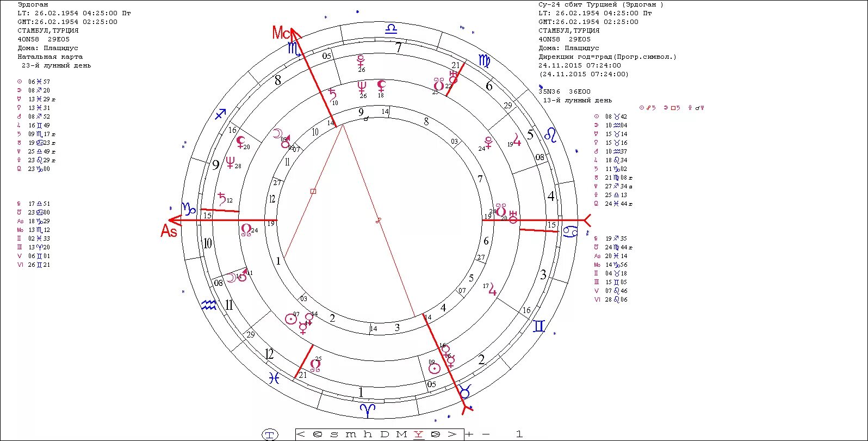Click the Gemini sign symbol on the outer ring
Screen dimensions: 868x441
coord(539,326)
